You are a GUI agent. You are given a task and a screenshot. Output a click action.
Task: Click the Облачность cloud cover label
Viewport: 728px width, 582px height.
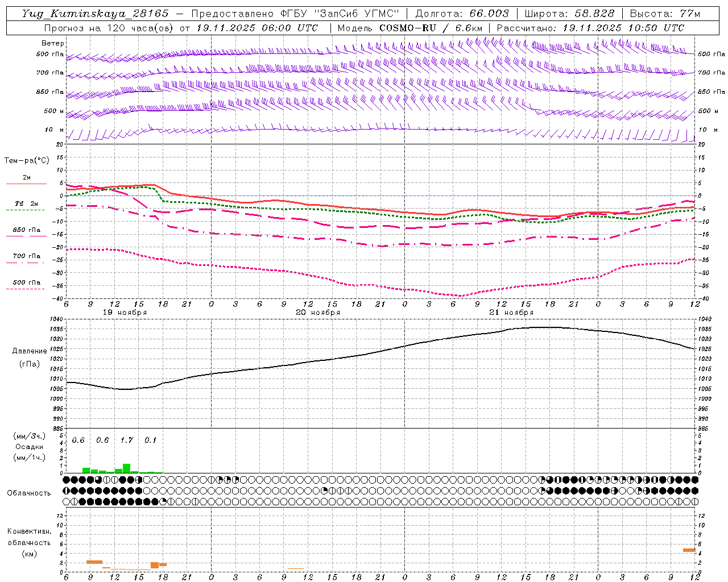point(29,493)
